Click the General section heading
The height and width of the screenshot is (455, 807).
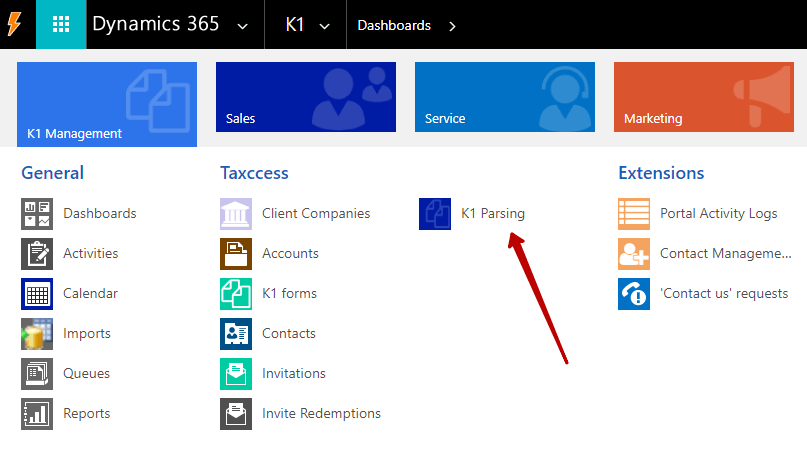pos(52,173)
